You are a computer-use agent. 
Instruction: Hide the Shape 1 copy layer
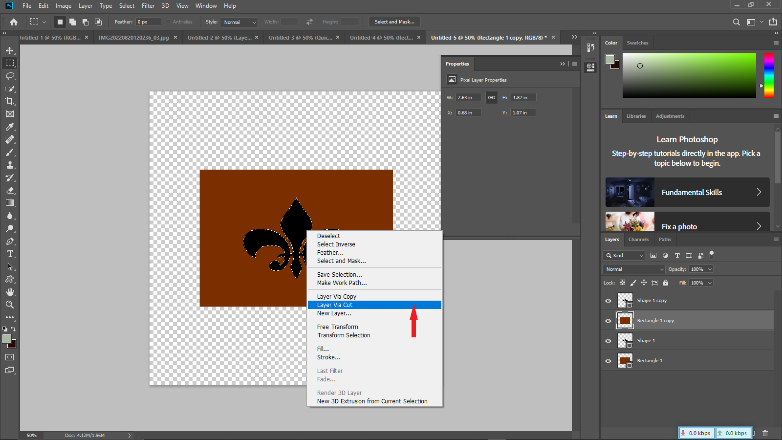pos(609,300)
